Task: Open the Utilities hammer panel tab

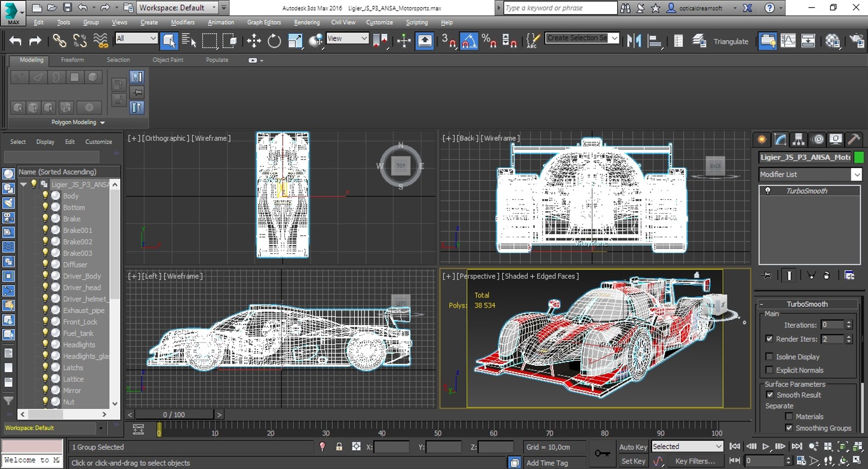Action: (854, 139)
